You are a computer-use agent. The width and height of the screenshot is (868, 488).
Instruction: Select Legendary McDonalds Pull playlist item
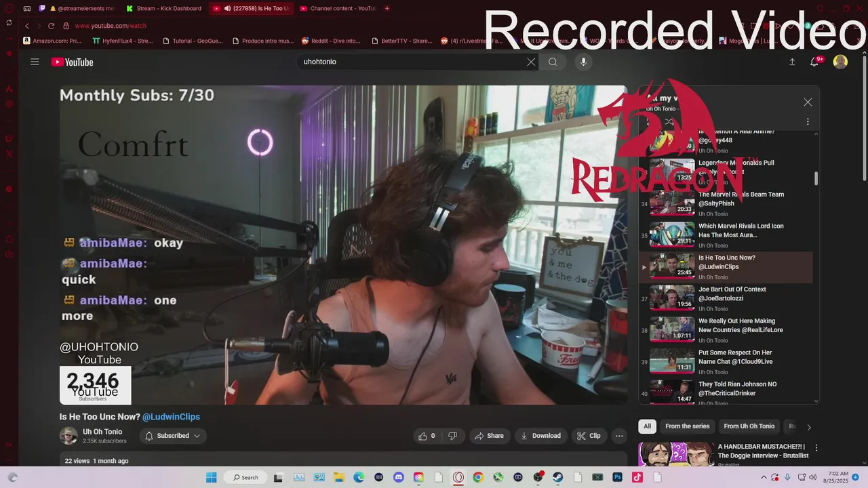pos(726,171)
